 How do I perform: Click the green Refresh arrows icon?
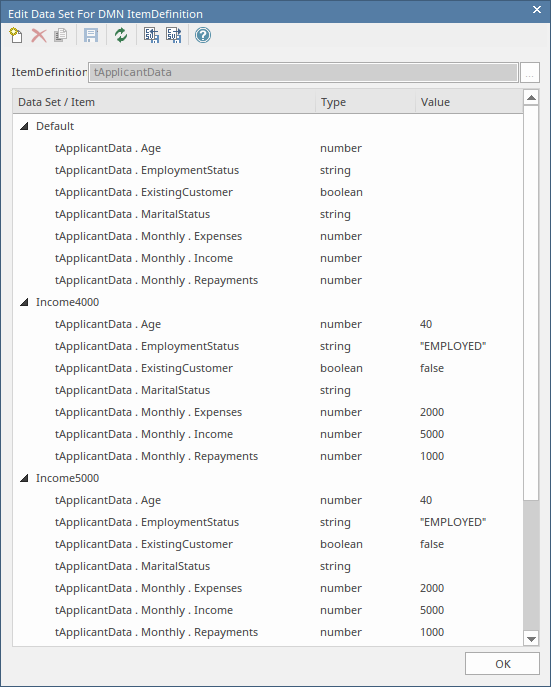(121, 35)
